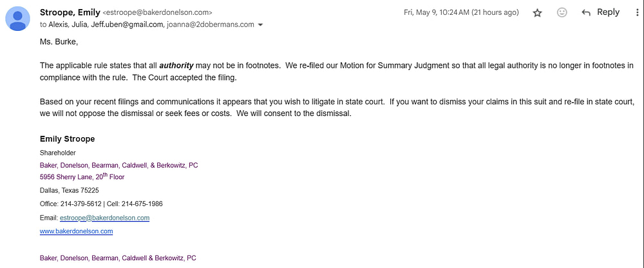This screenshot has height=268, width=644.
Task: Expand recipient details dropdown arrow
Action: tap(260, 24)
